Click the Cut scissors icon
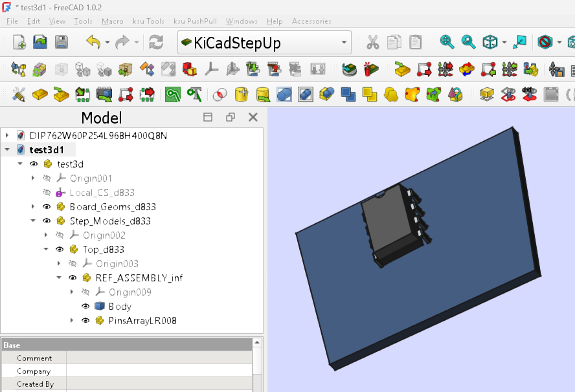 click(x=373, y=43)
